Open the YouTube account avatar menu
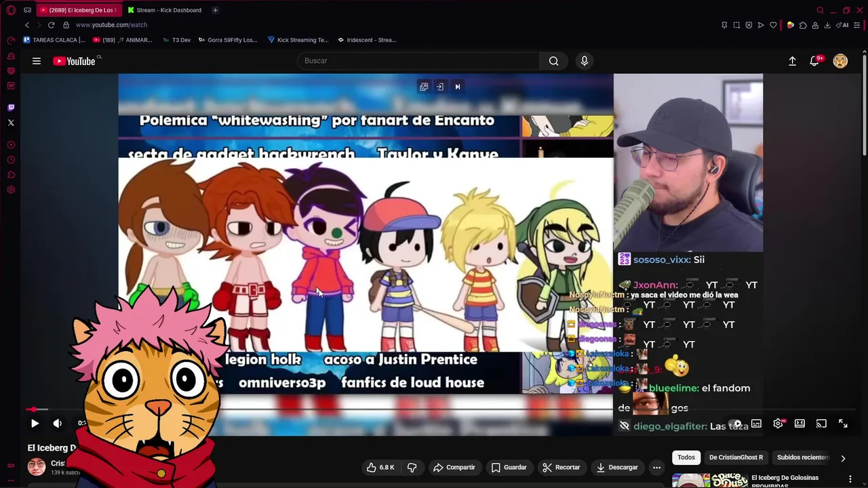Screen dimensions: 868x488 (x=840, y=61)
